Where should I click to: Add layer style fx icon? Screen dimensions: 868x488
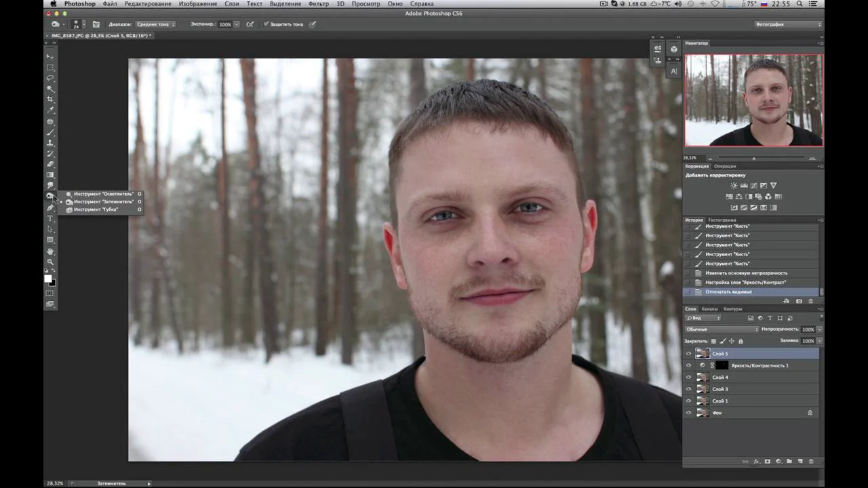tap(757, 462)
